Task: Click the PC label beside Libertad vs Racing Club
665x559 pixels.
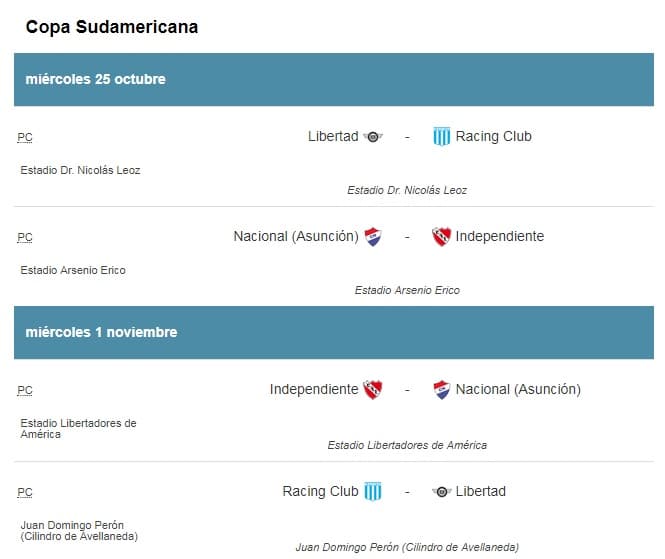Action: point(25,138)
